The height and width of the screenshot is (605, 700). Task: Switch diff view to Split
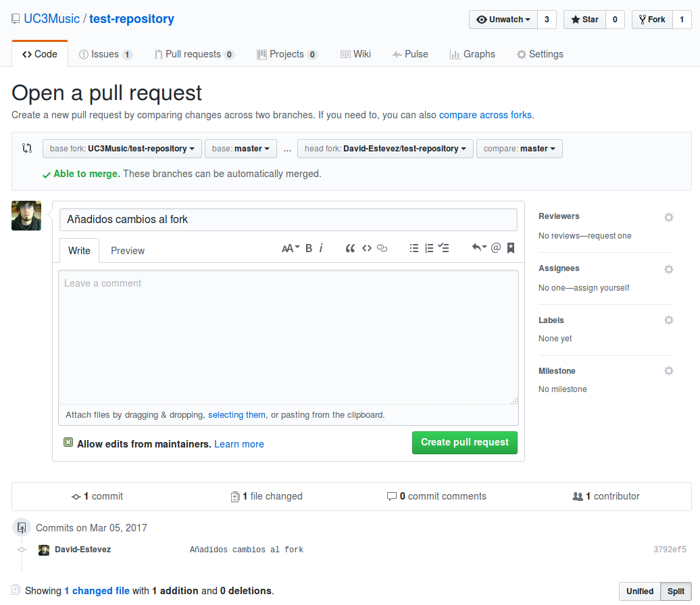(676, 591)
